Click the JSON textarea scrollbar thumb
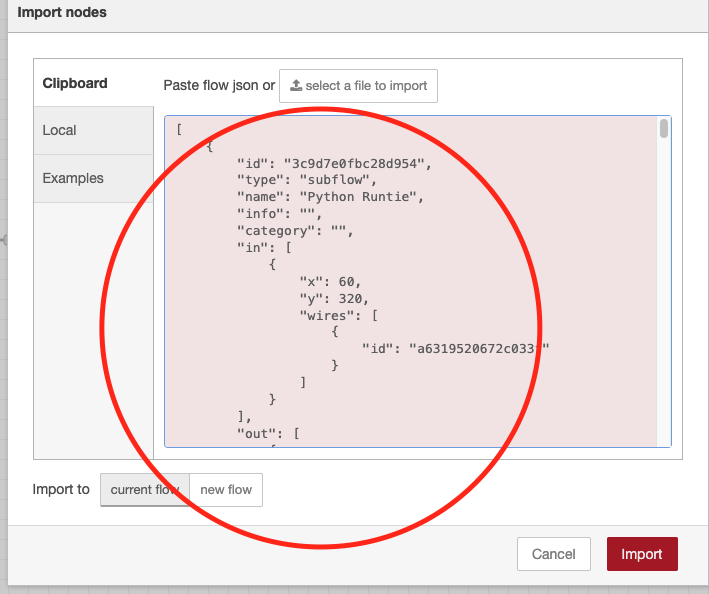Image resolution: width=709 pixels, height=594 pixels. pos(663,128)
